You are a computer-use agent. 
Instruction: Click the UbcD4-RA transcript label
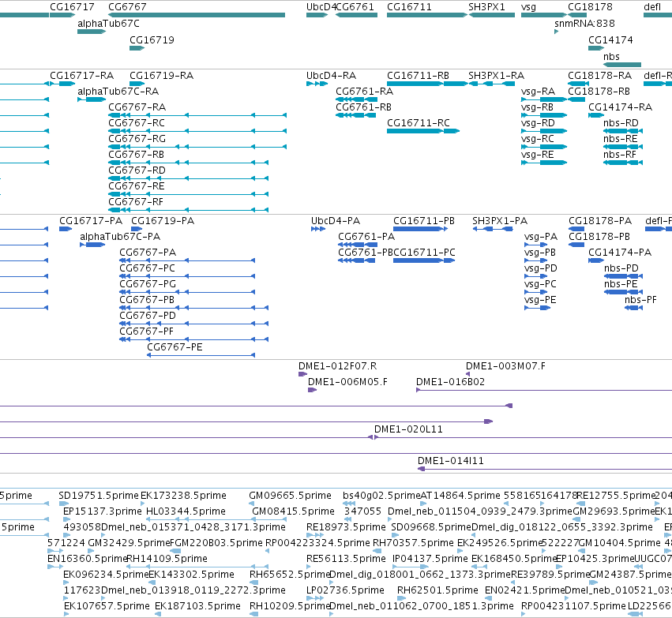[x=331, y=76]
